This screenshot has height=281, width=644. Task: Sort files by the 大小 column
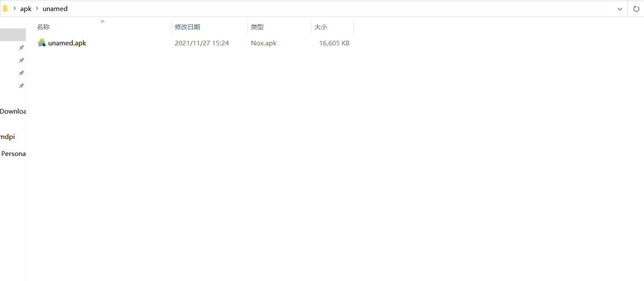point(321,26)
